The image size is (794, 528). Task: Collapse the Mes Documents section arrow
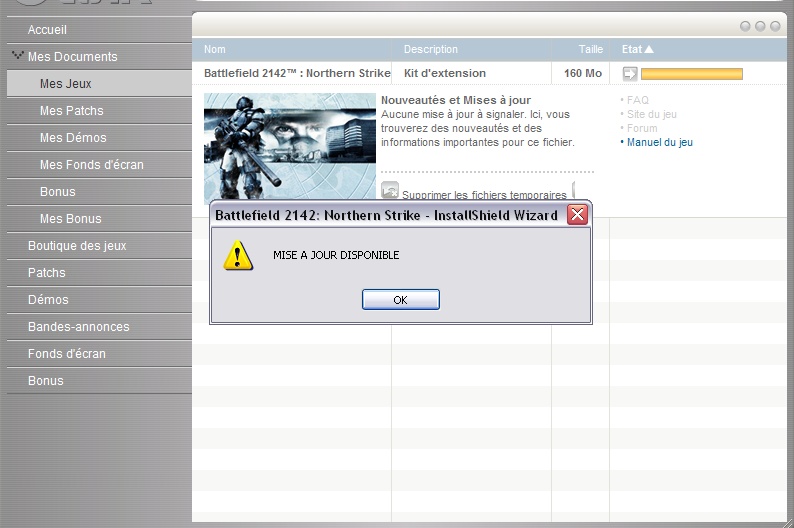[17, 56]
